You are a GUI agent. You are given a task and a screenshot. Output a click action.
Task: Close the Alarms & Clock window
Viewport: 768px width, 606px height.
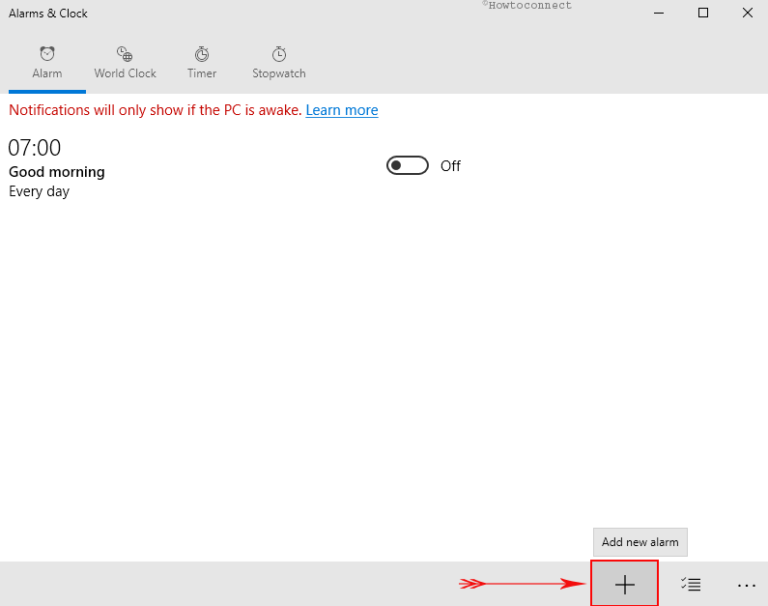pyautogui.click(x=747, y=13)
